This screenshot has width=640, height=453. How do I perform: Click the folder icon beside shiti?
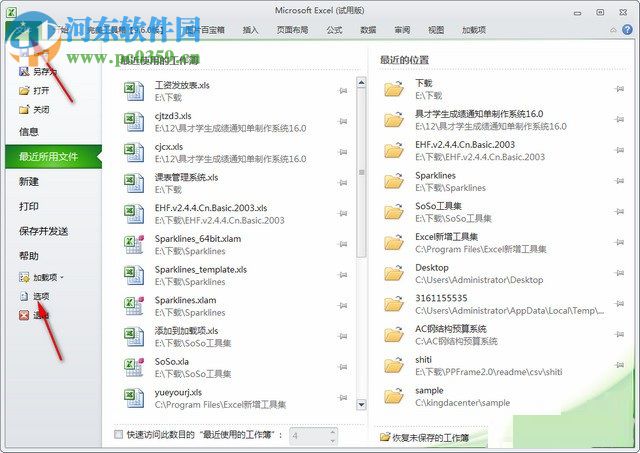click(394, 365)
